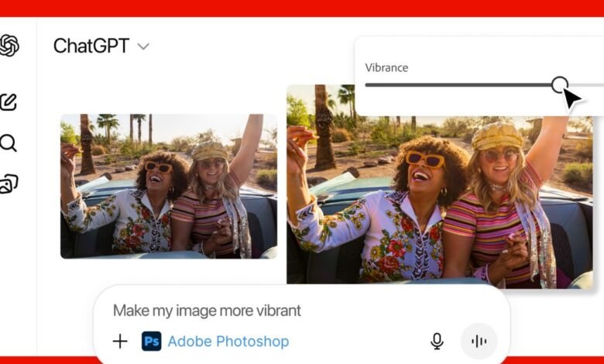
Task: Click the ChatGPT logo in the sidebar
Action: [x=9, y=46]
